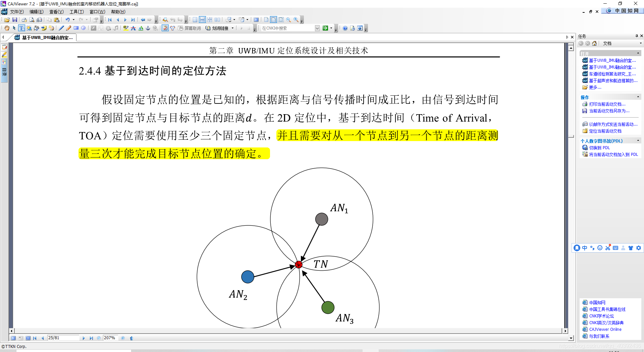The image size is (644, 352).
Task: Click the 更多... link in task pane
Action: tap(595, 87)
